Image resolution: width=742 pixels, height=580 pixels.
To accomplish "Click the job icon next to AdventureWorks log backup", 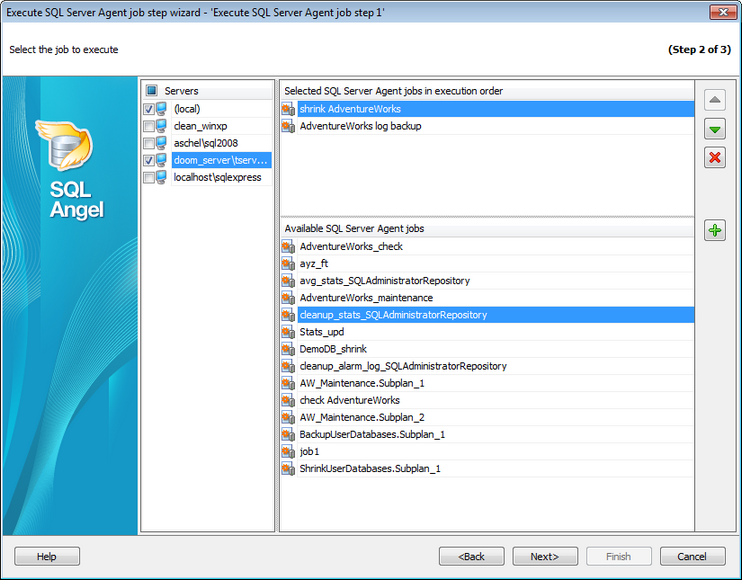I will click(x=288, y=126).
